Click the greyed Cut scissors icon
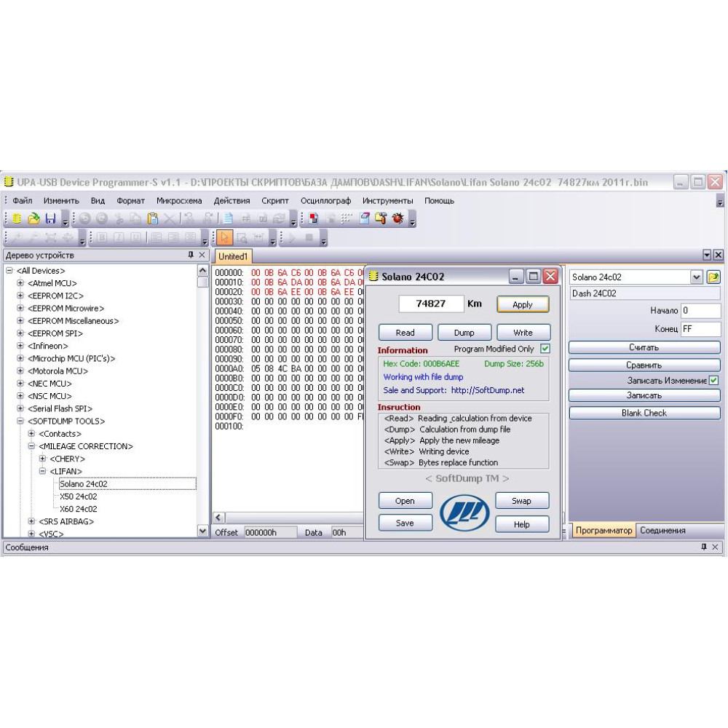 tap(119, 218)
